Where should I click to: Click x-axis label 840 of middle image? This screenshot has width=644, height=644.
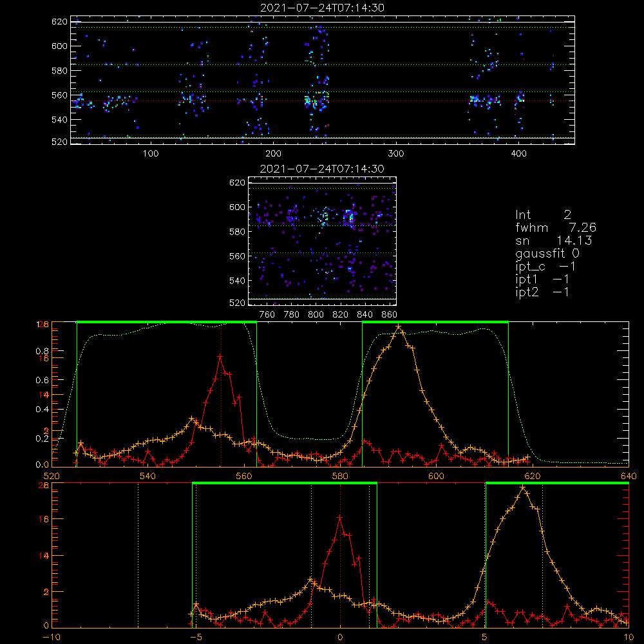[365, 315]
